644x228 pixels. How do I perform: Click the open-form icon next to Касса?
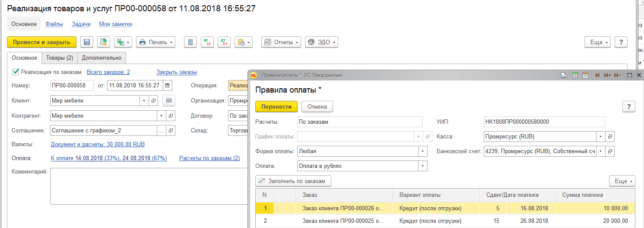[610, 137]
